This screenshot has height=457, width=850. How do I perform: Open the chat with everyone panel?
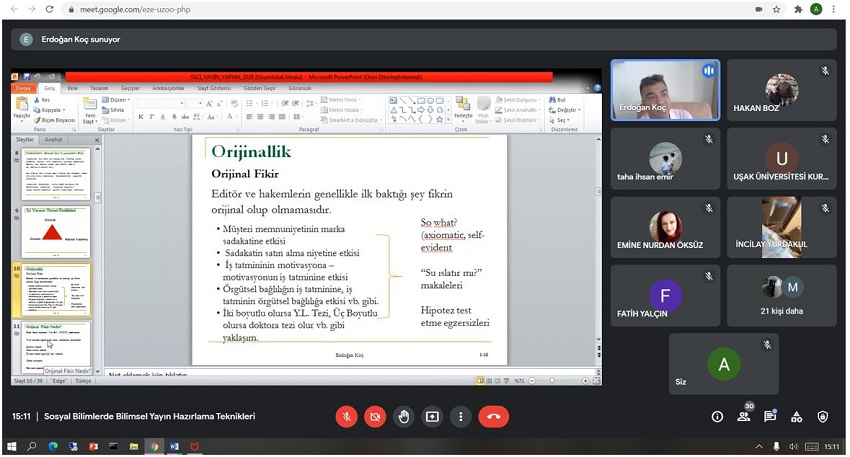[x=770, y=417]
